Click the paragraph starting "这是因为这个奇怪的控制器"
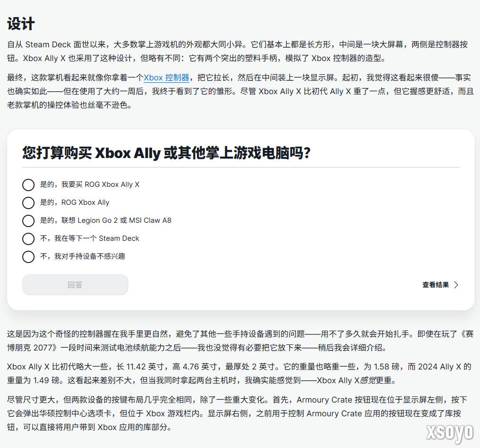480x448 pixels. [x=237, y=341]
